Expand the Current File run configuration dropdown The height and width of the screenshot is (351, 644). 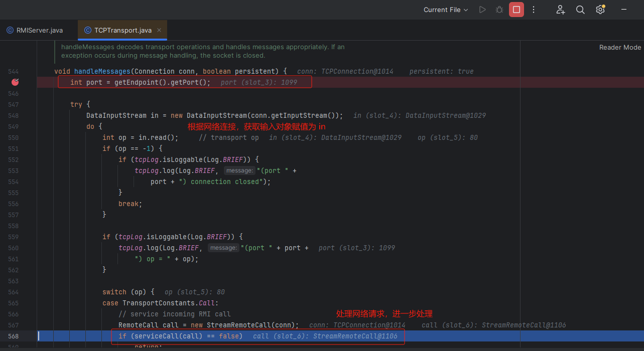click(446, 10)
